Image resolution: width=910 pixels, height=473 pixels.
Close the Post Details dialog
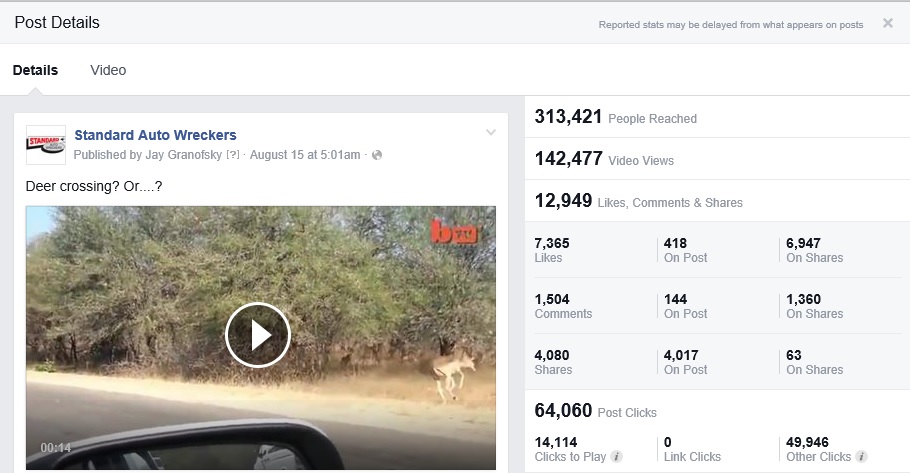click(888, 23)
